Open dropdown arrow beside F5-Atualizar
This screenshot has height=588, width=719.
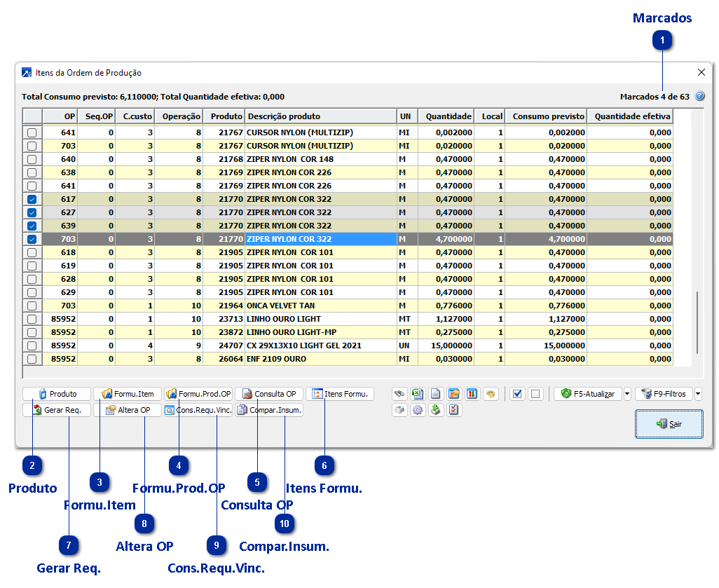[627, 394]
